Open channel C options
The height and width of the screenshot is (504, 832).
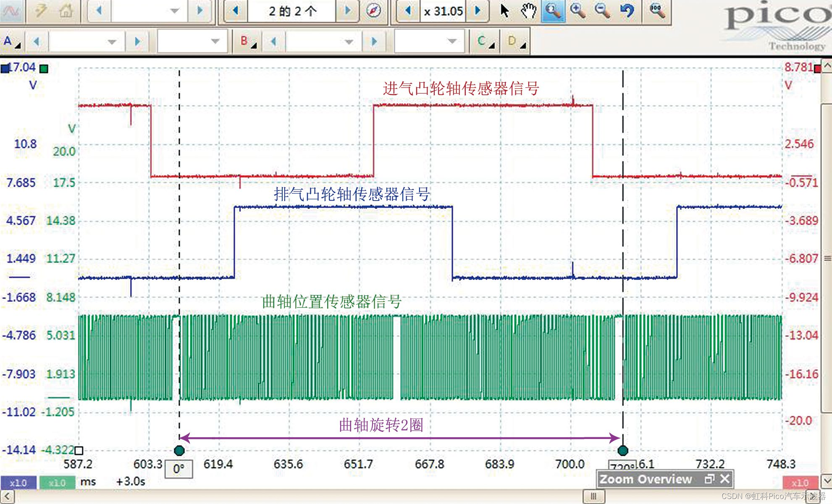pyautogui.click(x=486, y=42)
